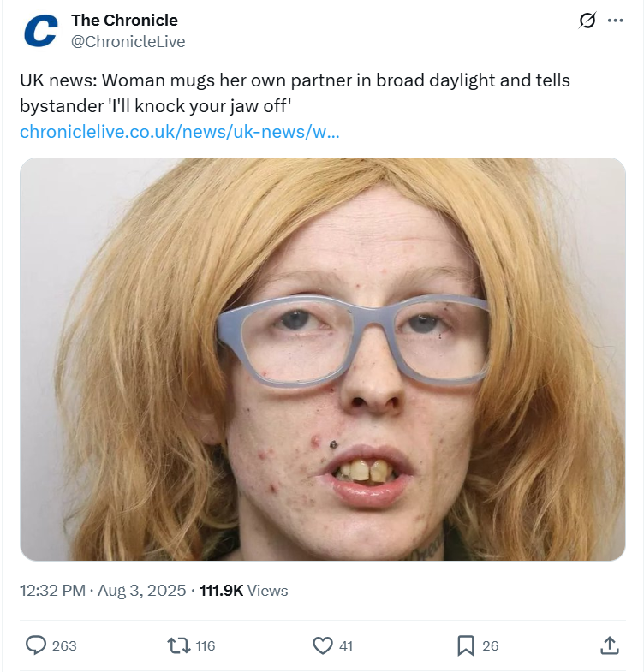Click the 12:32 PM Aug 3, 2025 timestamp

click(x=103, y=591)
